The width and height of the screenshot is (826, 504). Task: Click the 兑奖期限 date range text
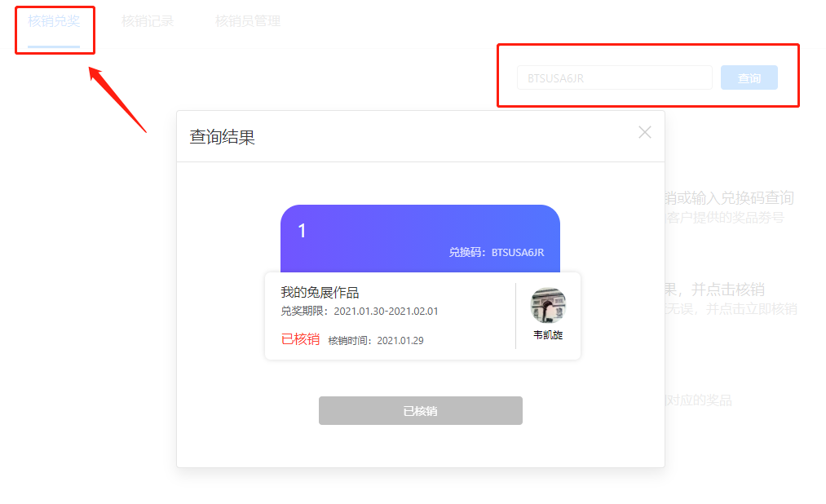tap(360, 312)
